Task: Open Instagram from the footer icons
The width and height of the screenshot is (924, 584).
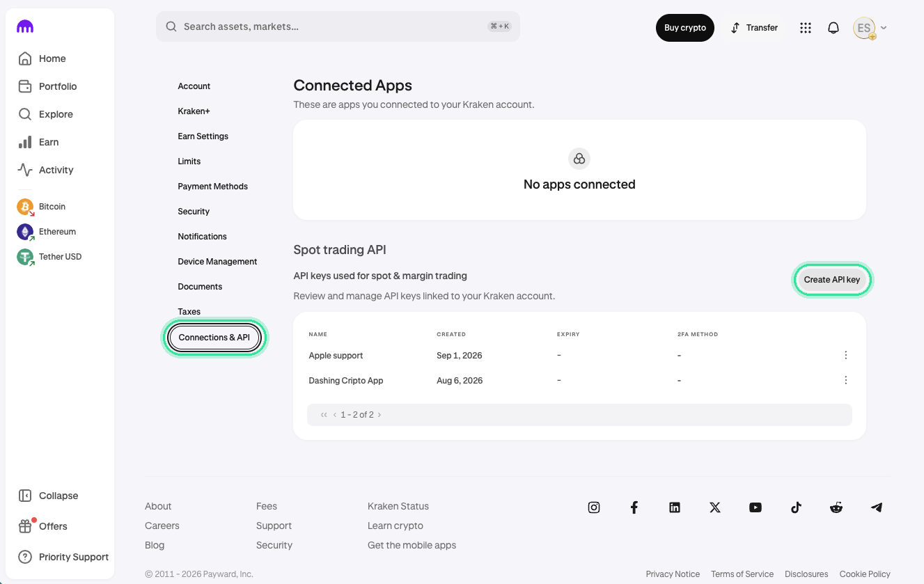Action: [594, 507]
